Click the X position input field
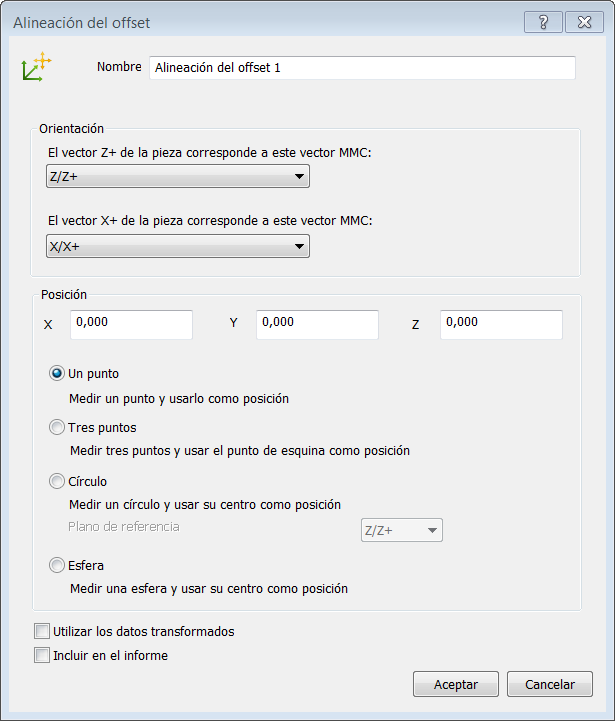Viewport: 615px width, 721px height. (x=131, y=324)
